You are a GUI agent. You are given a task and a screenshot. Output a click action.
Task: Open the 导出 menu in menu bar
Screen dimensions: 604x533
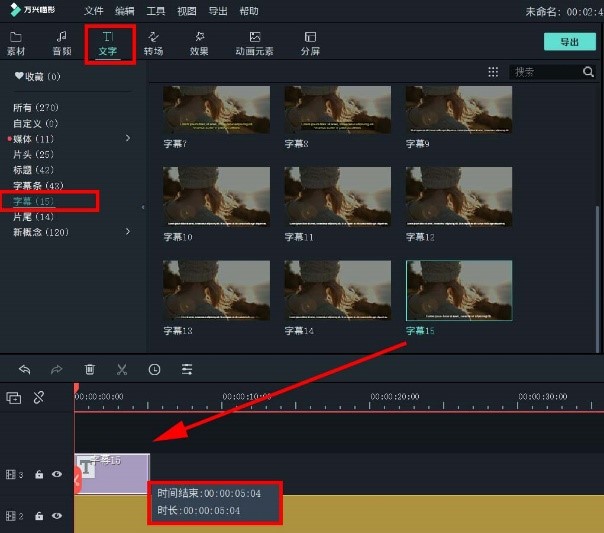click(218, 11)
